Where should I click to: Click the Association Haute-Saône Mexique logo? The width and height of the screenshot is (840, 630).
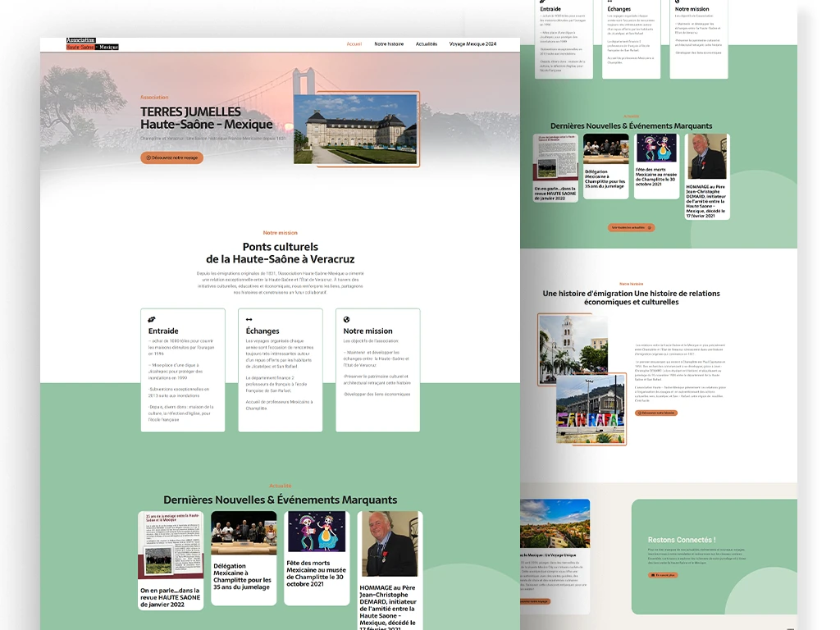(92, 44)
